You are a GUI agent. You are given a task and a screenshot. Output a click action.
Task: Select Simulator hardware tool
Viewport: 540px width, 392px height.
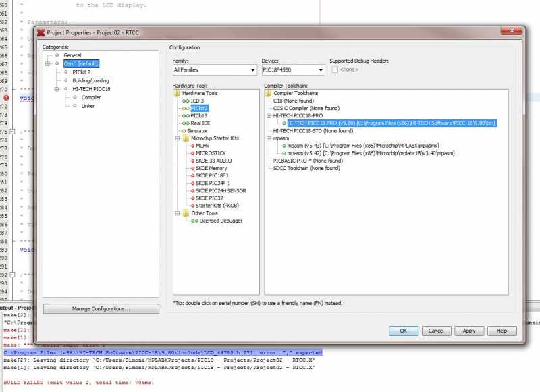(x=197, y=131)
